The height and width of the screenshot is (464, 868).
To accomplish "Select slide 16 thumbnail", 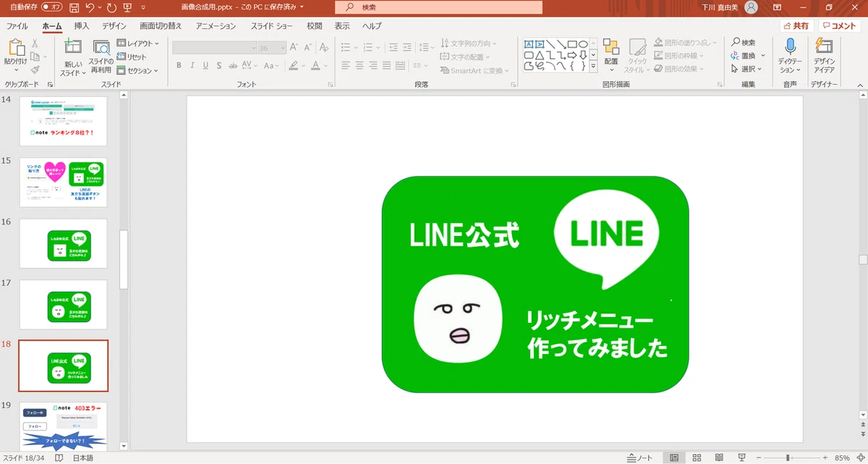I will pyautogui.click(x=63, y=244).
